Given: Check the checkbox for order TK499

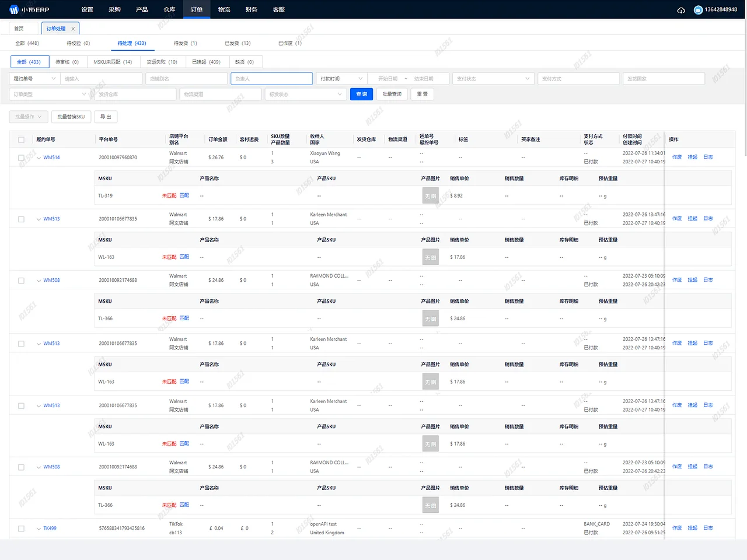Looking at the screenshot, I should click(21, 528).
